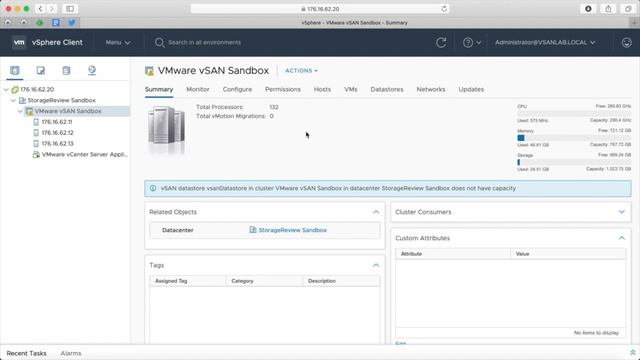640x360 pixels.
Task: Switch to the Updates tab
Action: pos(471,89)
